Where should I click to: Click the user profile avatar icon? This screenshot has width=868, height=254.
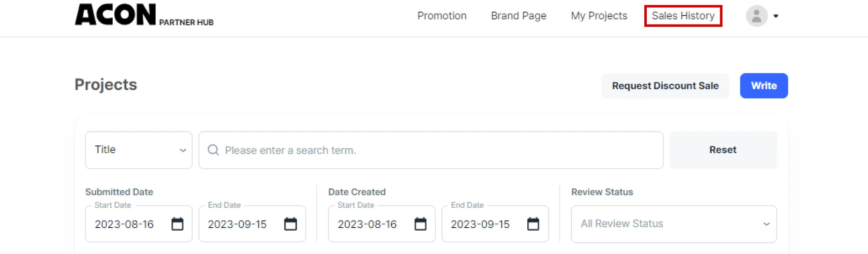point(757,16)
